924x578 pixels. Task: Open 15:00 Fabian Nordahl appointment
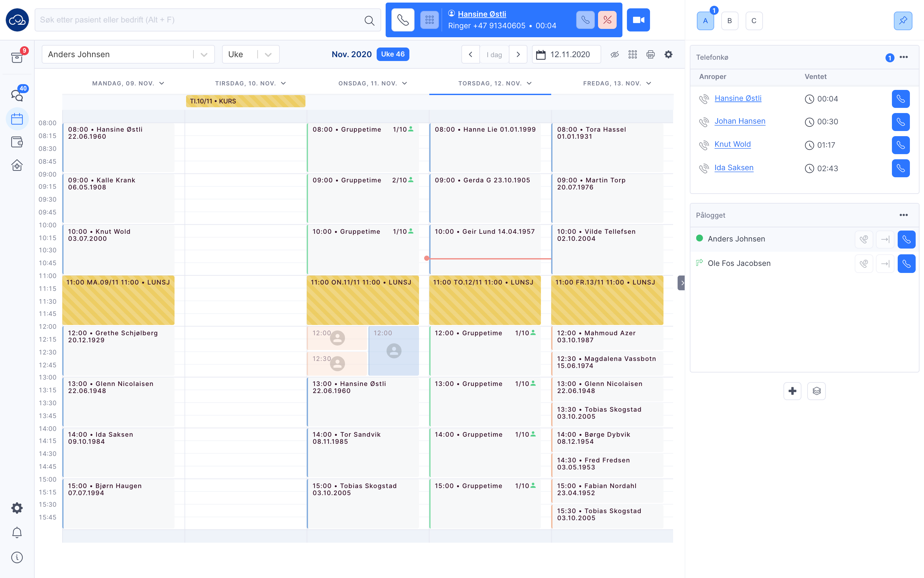607,491
